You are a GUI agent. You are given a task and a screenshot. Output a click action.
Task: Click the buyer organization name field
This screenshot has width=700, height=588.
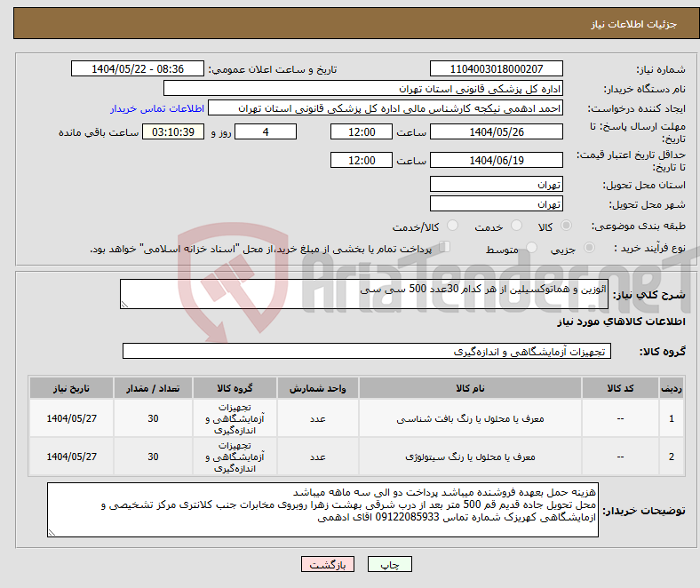pos(363,89)
